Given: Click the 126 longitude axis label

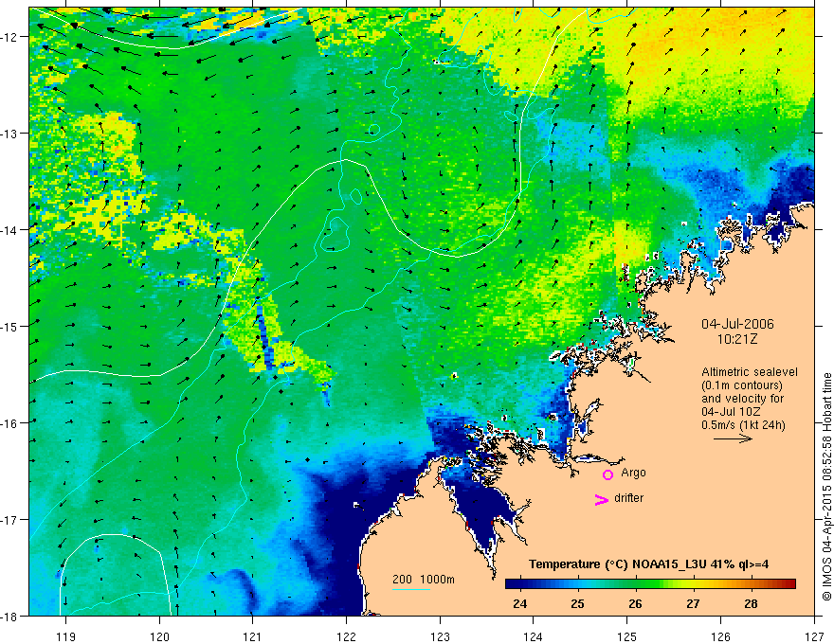Looking at the screenshot, I should click(720, 636).
